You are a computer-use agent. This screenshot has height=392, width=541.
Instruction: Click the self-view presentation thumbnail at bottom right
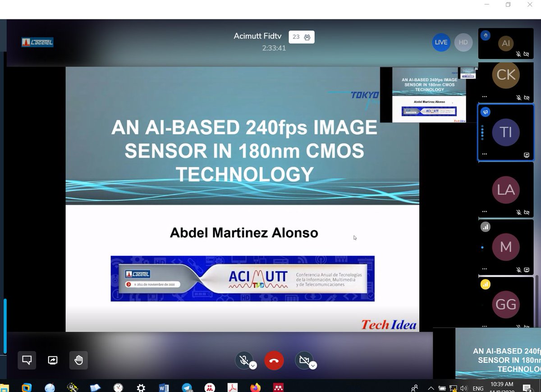(487, 353)
